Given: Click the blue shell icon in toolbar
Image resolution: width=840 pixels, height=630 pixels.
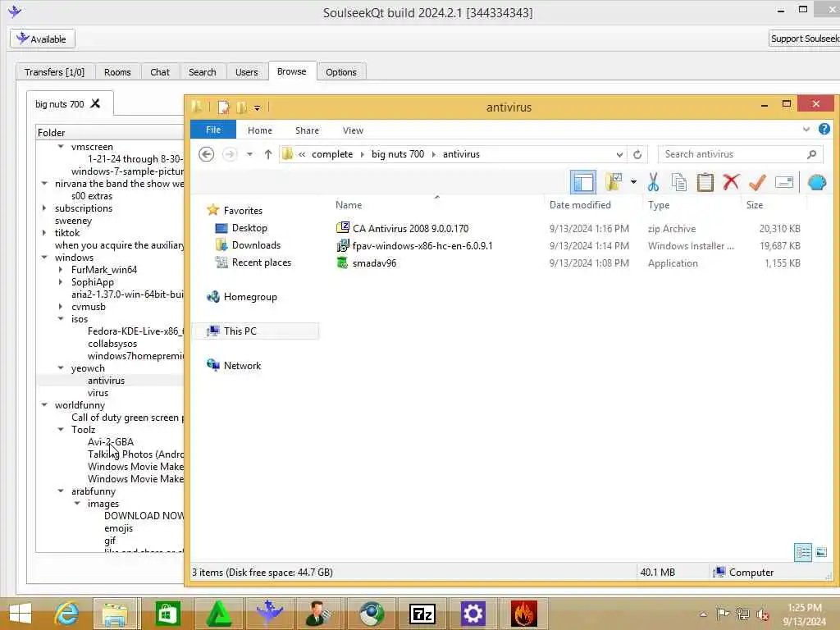Looking at the screenshot, I should (x=817, y=183).
